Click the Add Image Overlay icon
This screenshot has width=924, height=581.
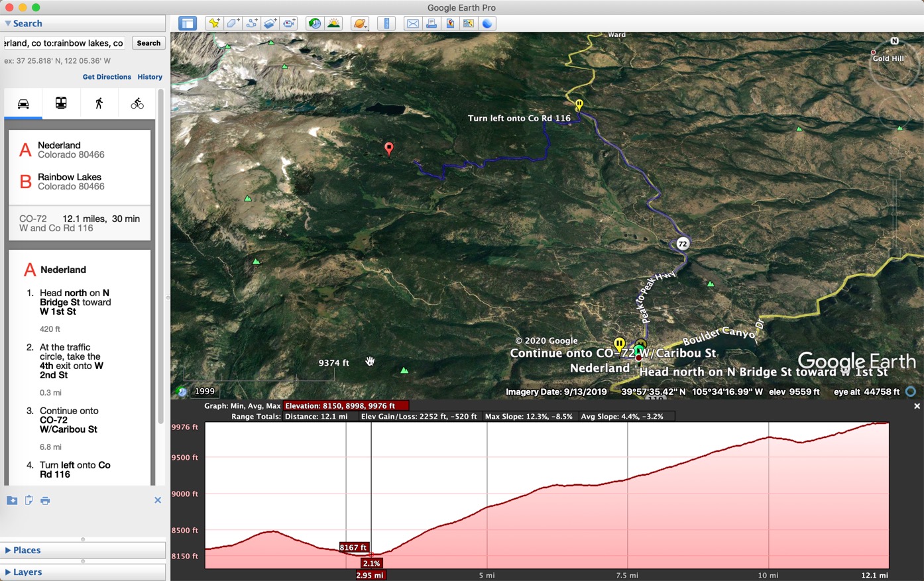[x=270, y=23]
